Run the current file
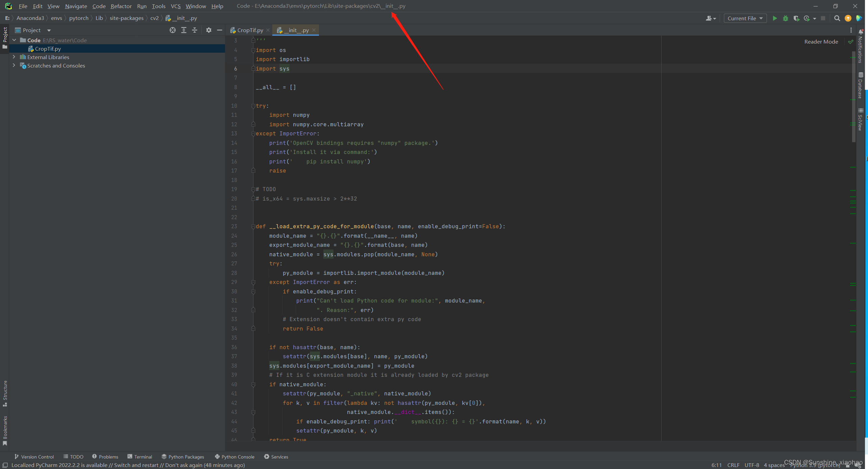The image size is (868, 469). pyautogui.click(x=775, y=18)
